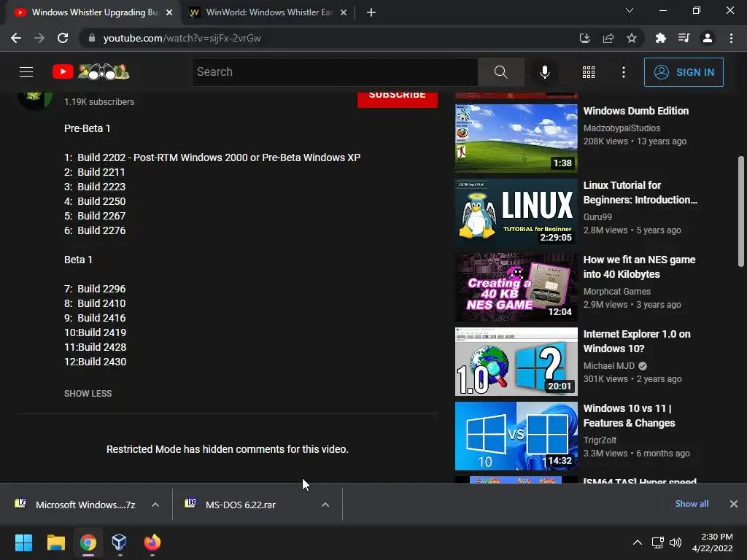The width and height of the screenshot is (747, 560).
Task: Close the downloads bar
Action: 734,504
